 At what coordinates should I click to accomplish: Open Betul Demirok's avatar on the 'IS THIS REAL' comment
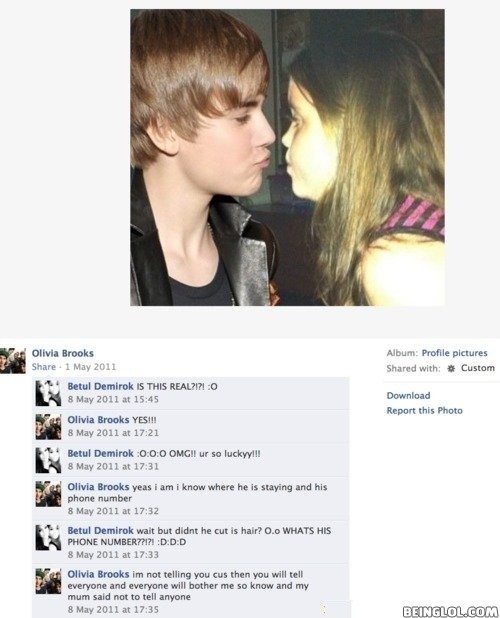coord(48,393)
